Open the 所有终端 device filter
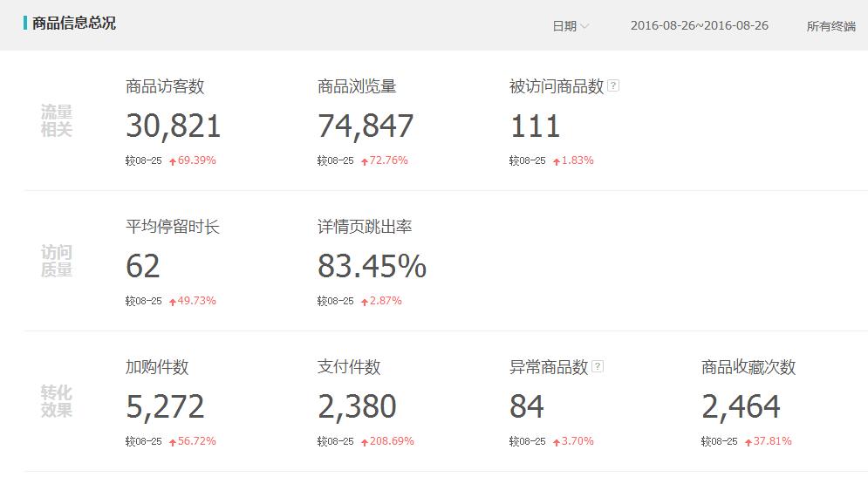868x477 pixels. (x=830, y=26)
